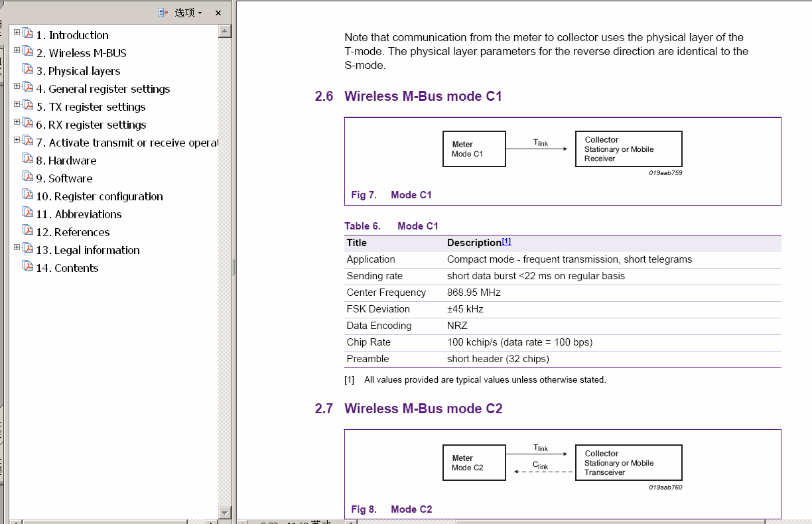Click the bookmark icon next to Software
This screenshot has width=812, height=524.
pyautogui.click(x=28, y=176)
